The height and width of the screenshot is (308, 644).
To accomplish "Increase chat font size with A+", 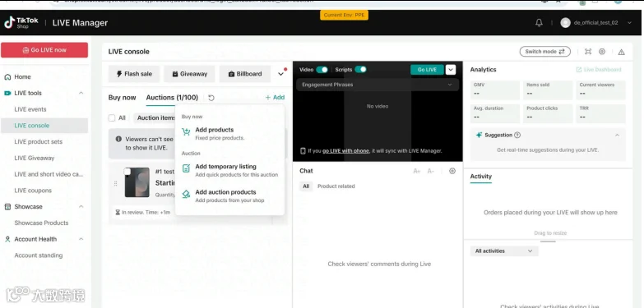I will coord(417,171).
